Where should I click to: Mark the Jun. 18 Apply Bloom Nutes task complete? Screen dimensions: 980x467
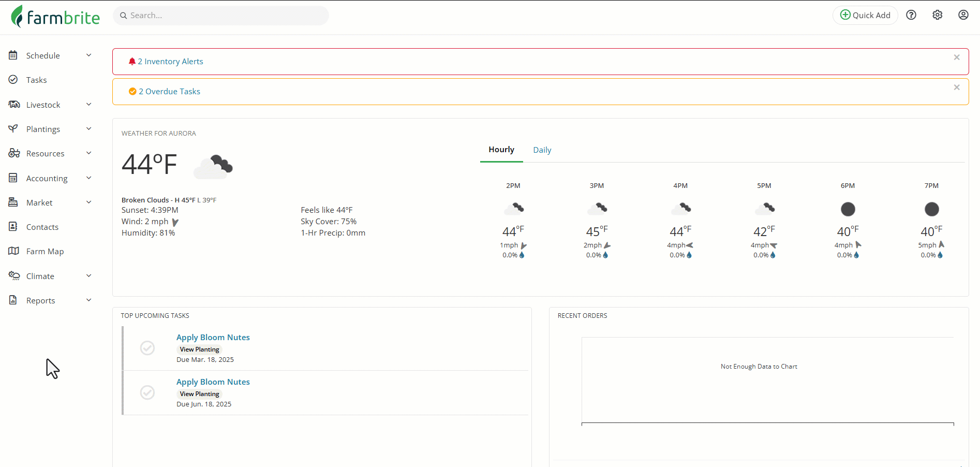point(147,392)
